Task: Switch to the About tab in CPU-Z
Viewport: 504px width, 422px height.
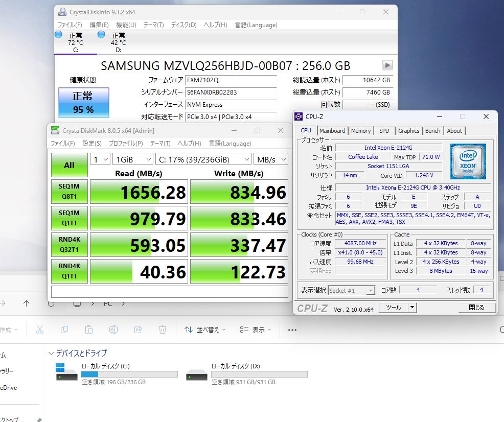Action: tap(454, 131)
